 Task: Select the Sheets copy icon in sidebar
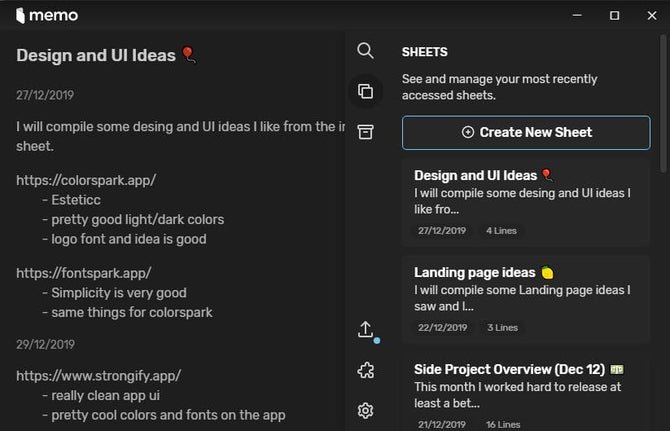pos(365,91)
